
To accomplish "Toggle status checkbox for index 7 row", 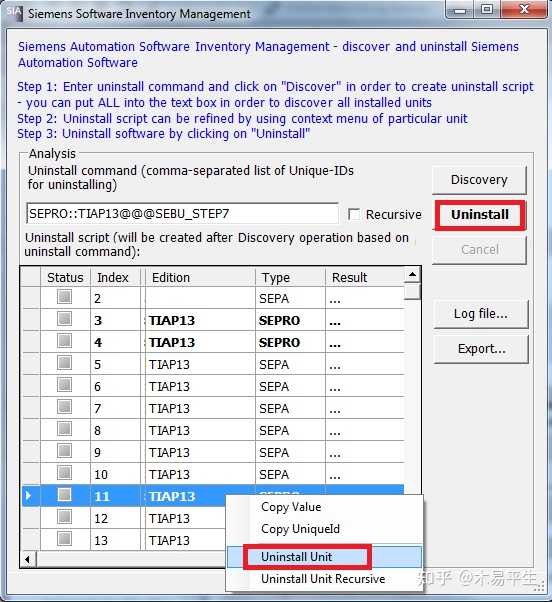I will tap(64, 406).
